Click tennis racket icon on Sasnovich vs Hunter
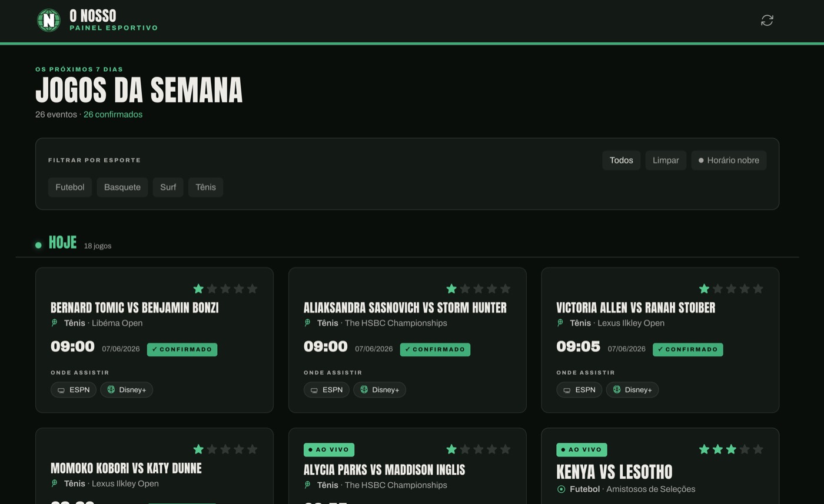Image resolution: width=824 pixels, height=504 pixels. (x=308, y=323)
